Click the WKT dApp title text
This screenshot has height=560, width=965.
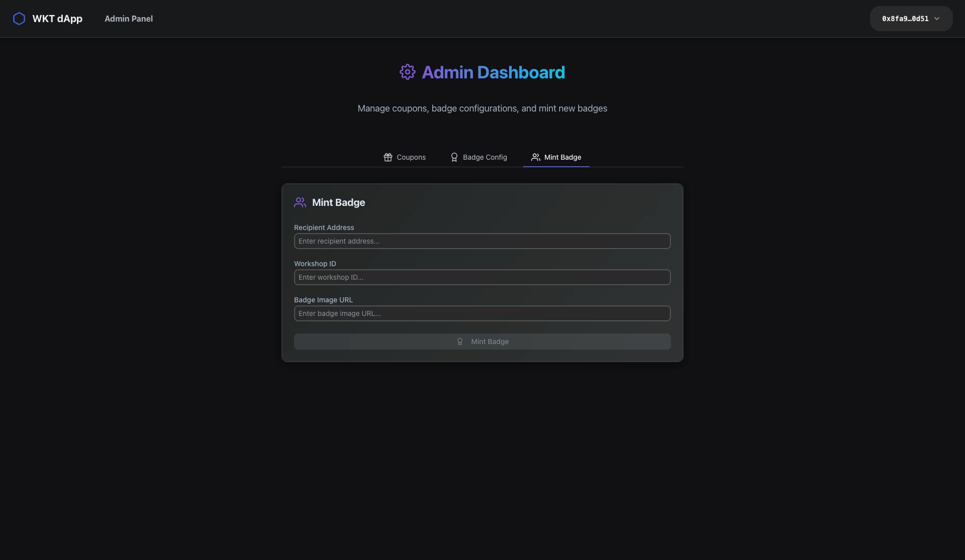tap(57, 19)
